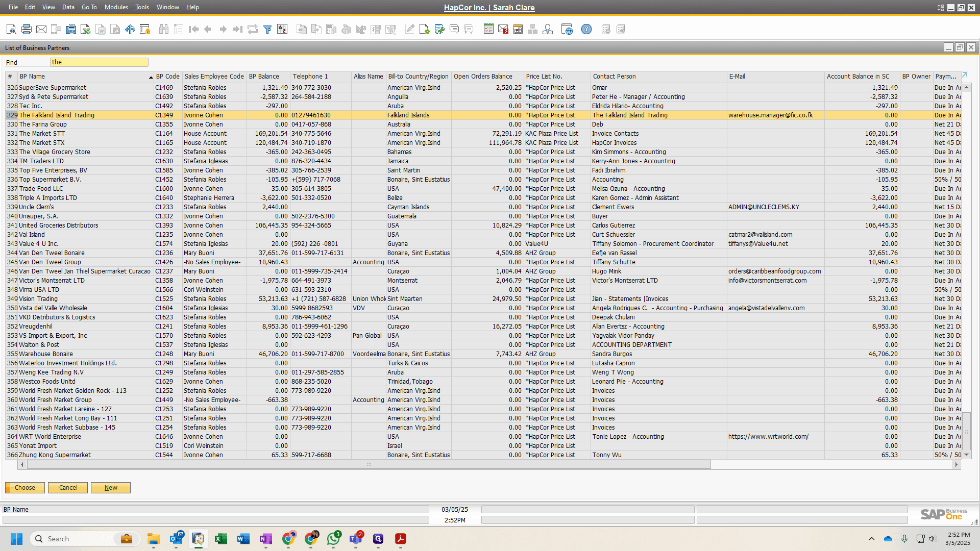Click the Refresh record icon

[x=253, y=29]
